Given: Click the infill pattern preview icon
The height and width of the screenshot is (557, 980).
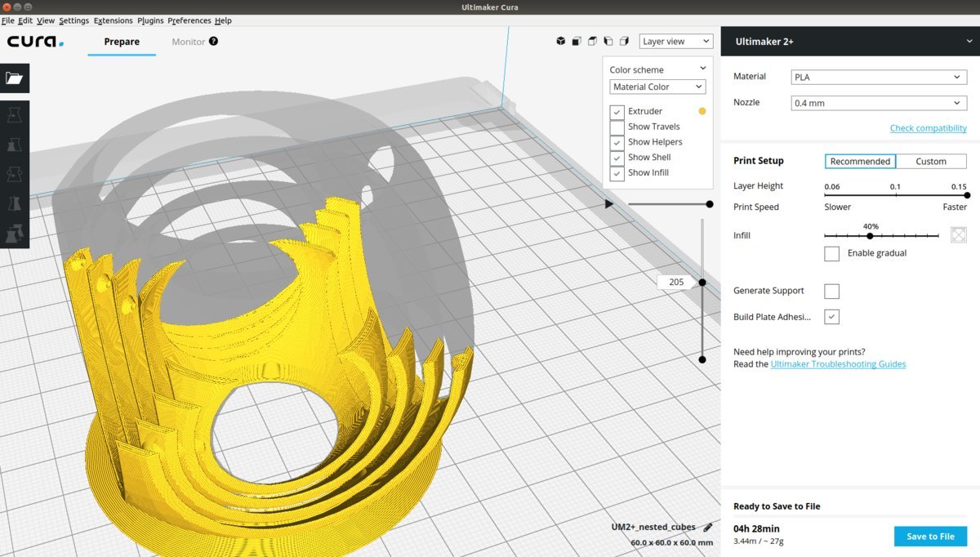Looking at the screenshot, I should (x=959, y=235).
